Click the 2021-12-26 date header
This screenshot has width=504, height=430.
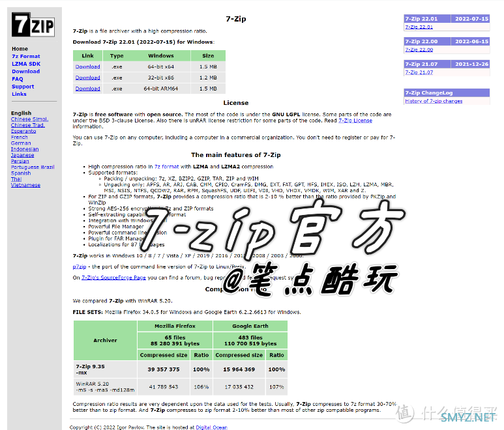[470, 64]
